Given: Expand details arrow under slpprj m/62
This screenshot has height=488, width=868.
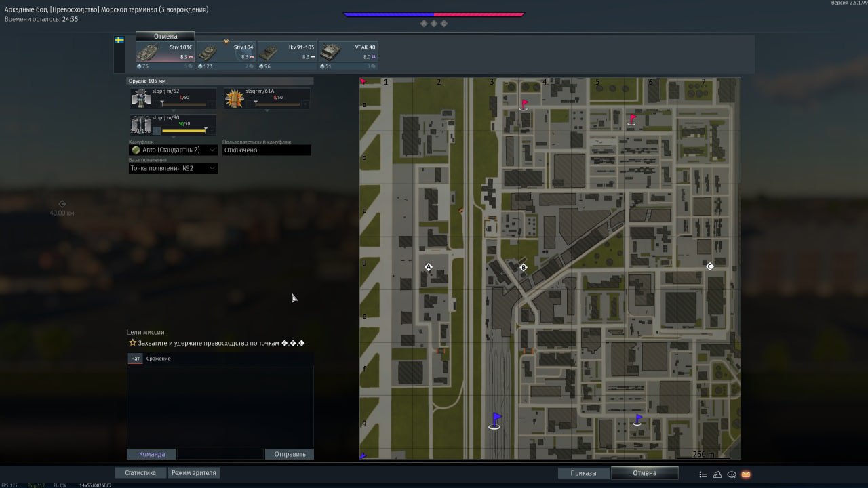Looking at the screenshot, I should (x=173, y=110).
